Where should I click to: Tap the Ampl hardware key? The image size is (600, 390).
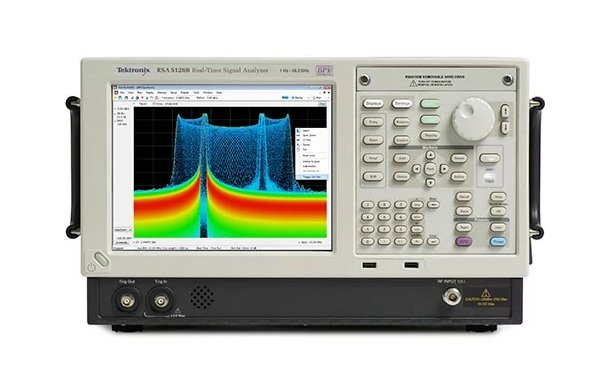373,158
